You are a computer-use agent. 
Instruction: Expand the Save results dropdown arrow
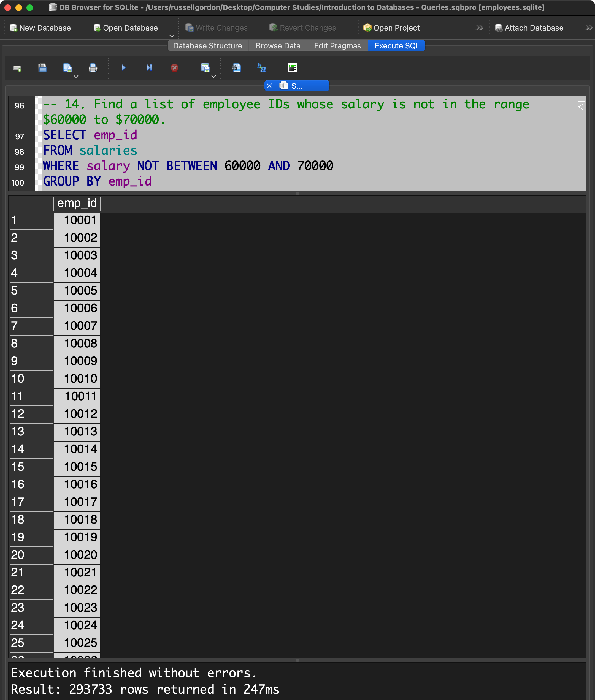click(213, 77)
